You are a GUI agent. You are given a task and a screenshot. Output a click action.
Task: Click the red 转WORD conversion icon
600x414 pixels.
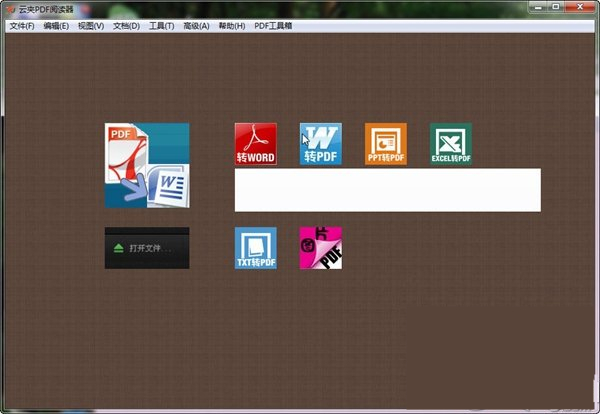(x=255, y=144)
